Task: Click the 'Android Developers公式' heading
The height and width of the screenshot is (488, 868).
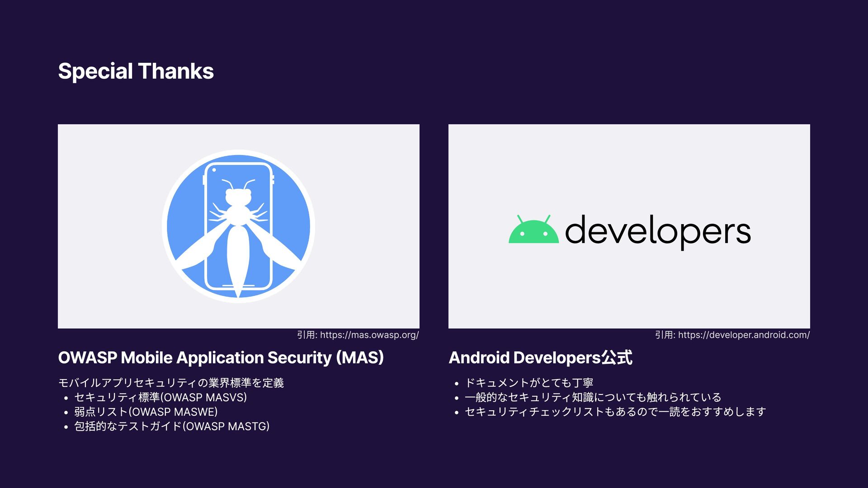Action: pyautogui.click(x=540, y=357)
